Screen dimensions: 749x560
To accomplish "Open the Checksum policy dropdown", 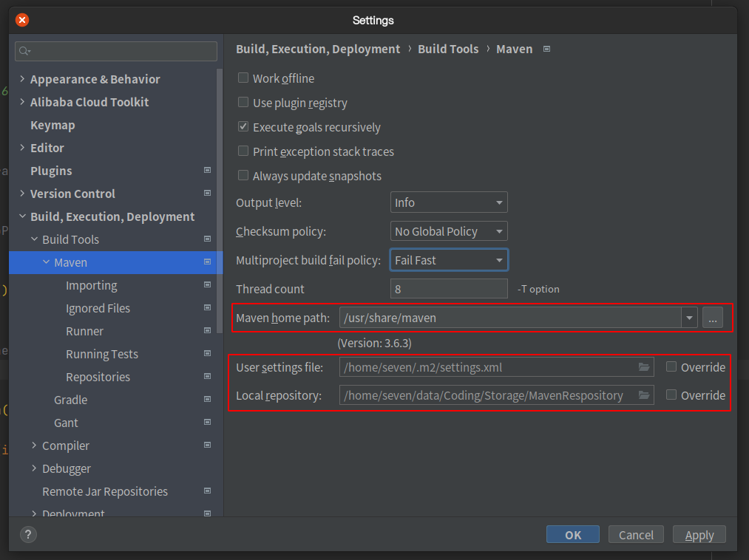I will [449, 231].
